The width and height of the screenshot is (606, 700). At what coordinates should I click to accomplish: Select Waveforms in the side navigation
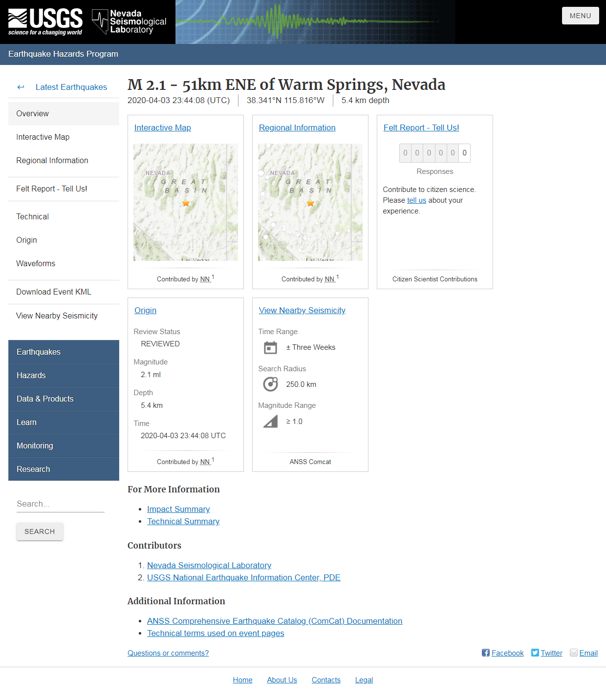pyautogui.click(x=36, y=264)
